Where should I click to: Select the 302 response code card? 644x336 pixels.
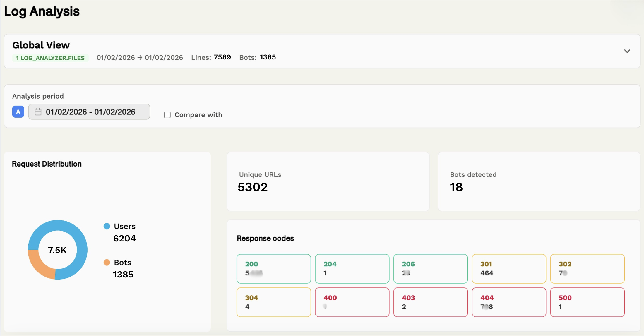pos(587,269)
